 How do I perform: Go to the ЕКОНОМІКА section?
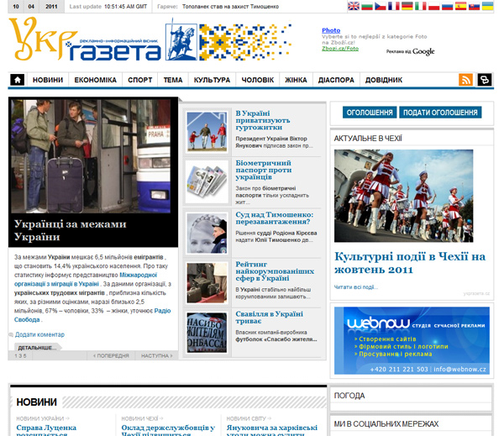point(95,80)
